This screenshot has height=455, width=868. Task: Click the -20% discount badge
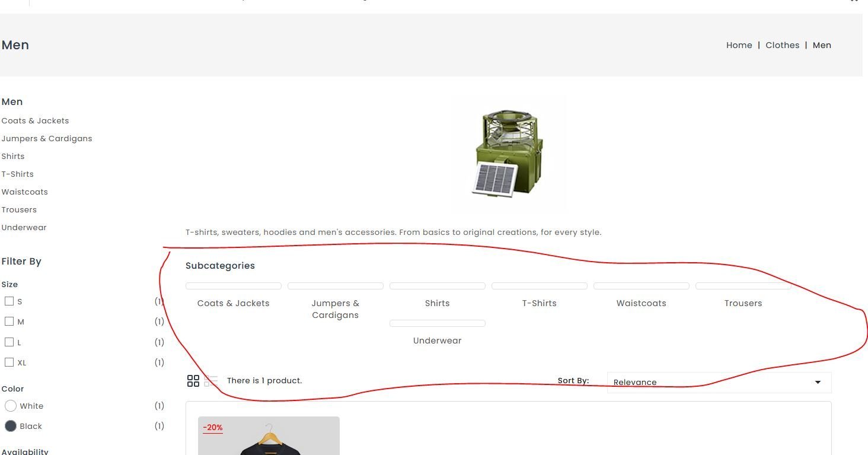pos(213,428)
